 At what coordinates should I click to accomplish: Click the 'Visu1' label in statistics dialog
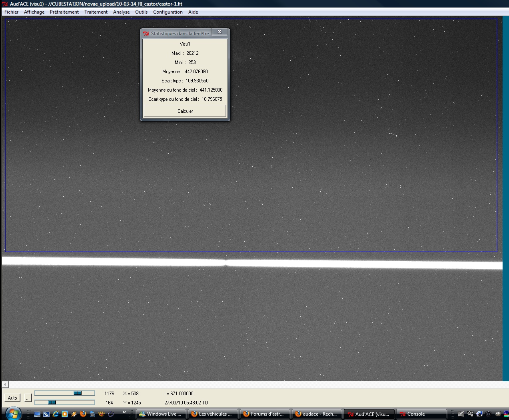(185, 44)
